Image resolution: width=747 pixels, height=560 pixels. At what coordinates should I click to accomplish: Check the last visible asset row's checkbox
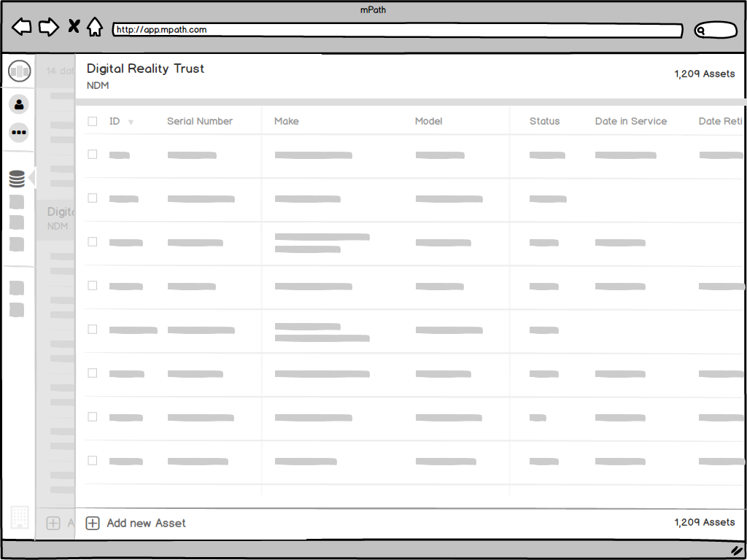(92, 460)
